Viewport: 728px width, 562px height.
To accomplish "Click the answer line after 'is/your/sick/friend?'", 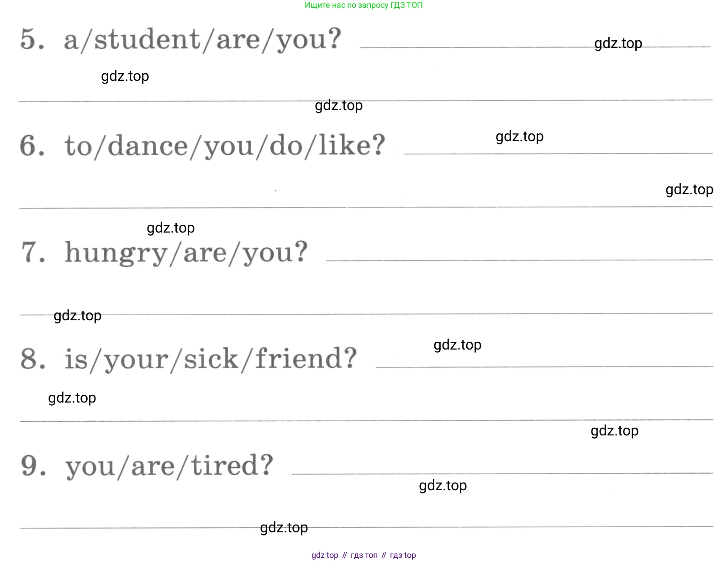I will 544,366.
